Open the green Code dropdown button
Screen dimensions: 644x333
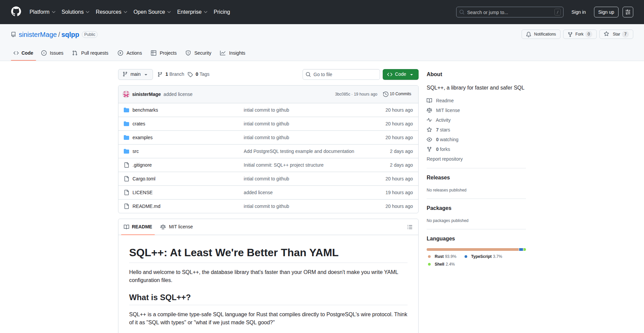click(x=400, y=74)
